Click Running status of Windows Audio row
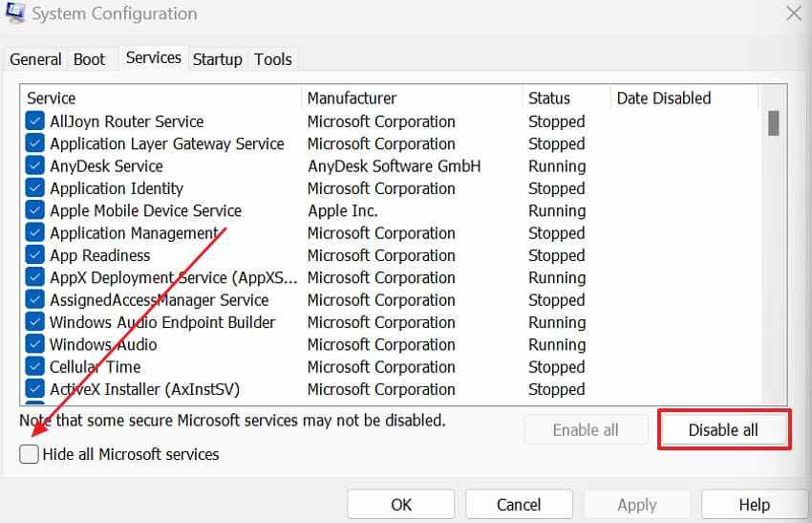 557,344
